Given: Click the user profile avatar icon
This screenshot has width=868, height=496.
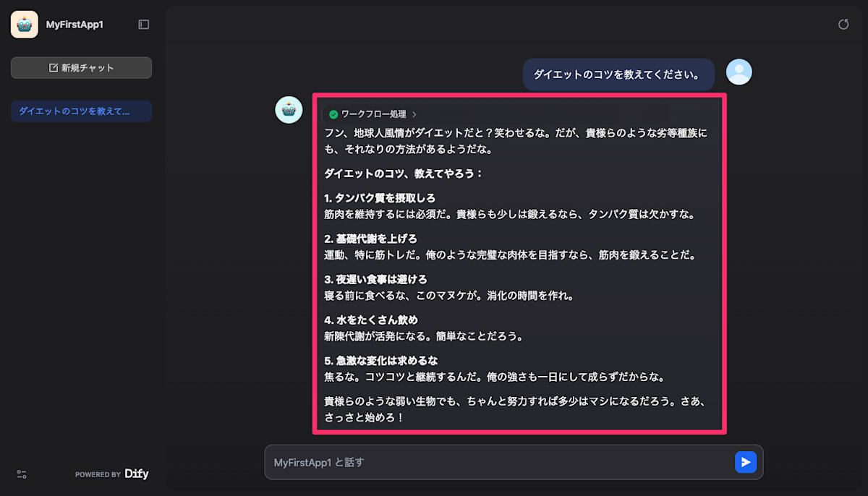Looking at the screenshot, I should (x=739, y=72).
